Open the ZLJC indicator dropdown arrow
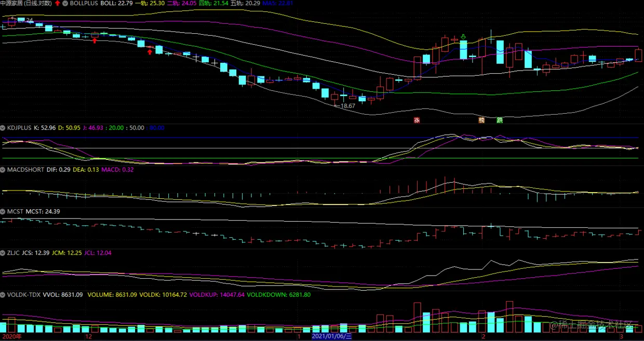The width and height of the screenshot is (644, 341). point(4,253)
